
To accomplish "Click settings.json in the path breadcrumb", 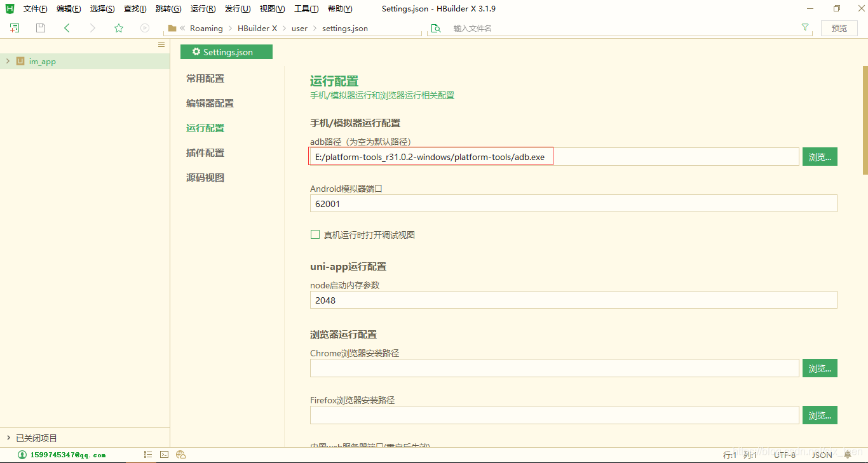I will tap(345, 28).
